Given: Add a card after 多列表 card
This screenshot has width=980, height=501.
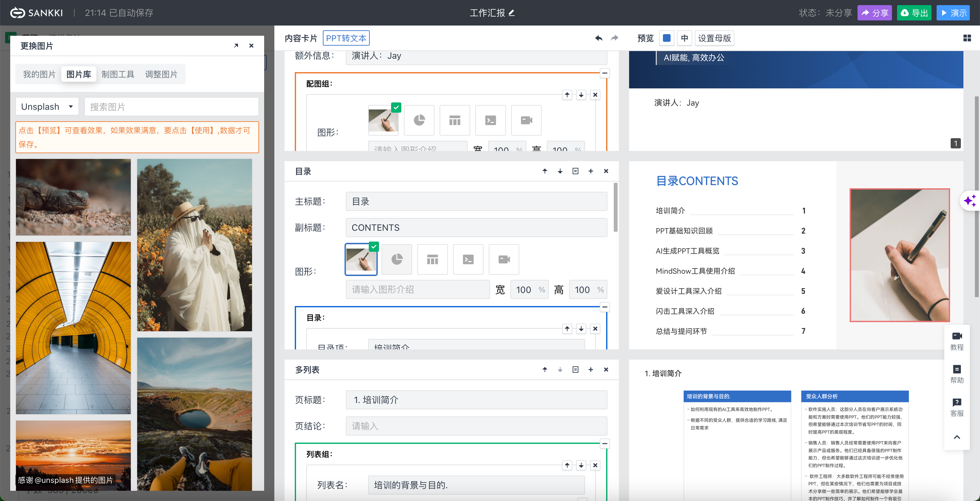Looking at the screenshot, I should point(591,370).
